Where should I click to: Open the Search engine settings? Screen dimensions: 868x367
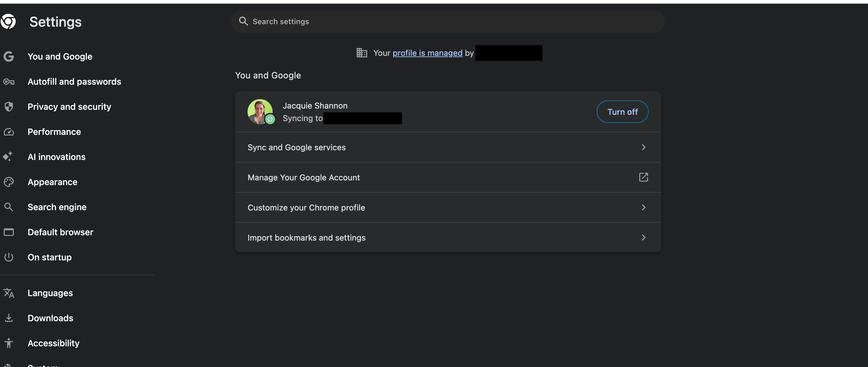(57, 207)
